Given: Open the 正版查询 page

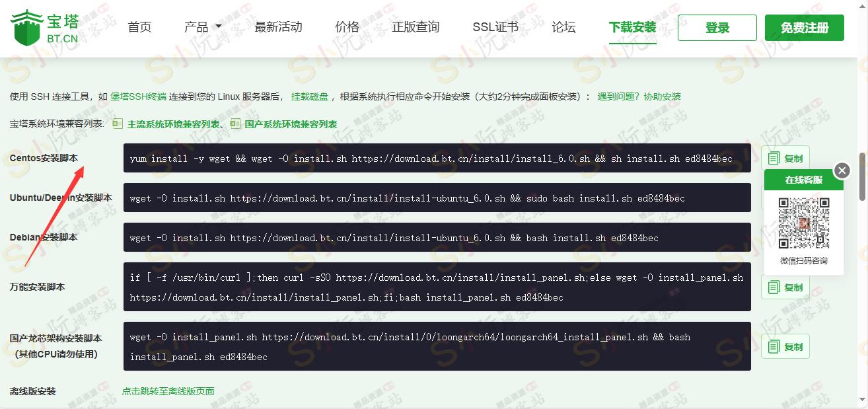Looking at the screenshot, I should [416, 27].
